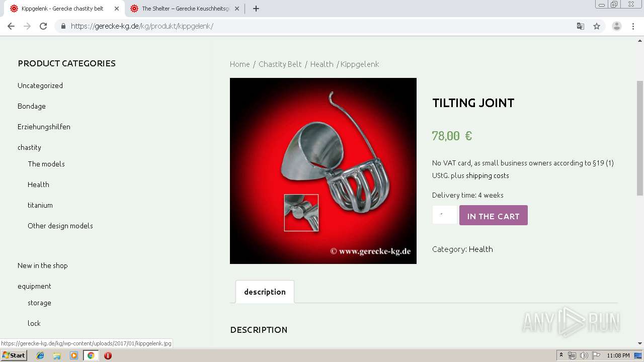Add item with IN THE CART button
This screenshot has width=644, height=362.
pyautogui.click(x=493, y=215)
